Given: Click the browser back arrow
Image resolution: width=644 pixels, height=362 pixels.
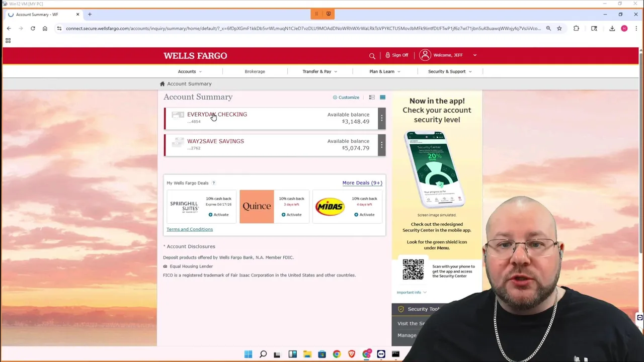Looking at the screenshot, I should [x=9, y=29].
